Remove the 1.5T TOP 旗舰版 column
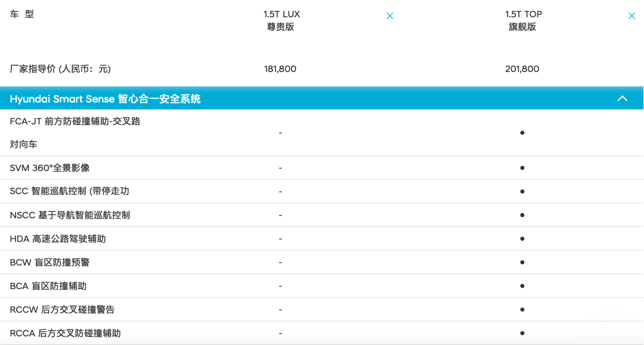644x345 pixels. pyautogui.click(x=632, y=16)
